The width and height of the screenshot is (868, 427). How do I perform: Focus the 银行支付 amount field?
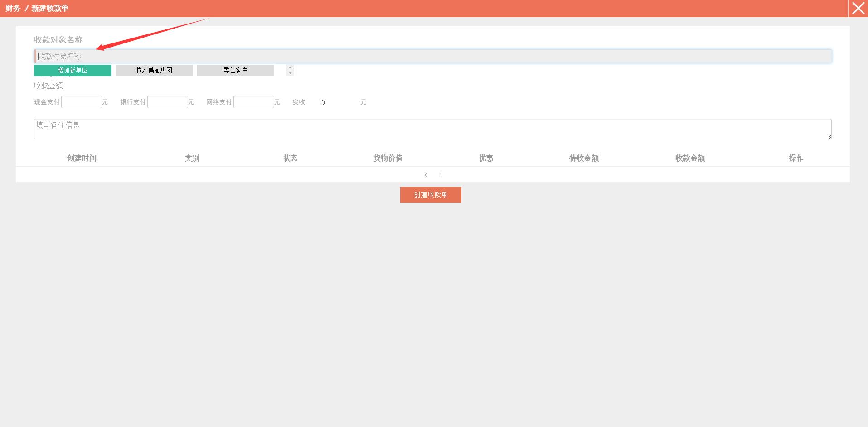[x=168, y=102]
